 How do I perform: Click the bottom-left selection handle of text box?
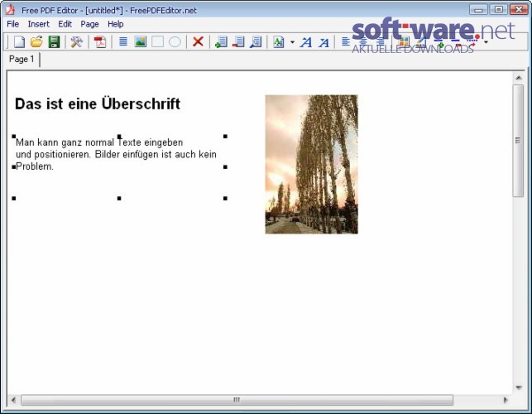[14, 199]
